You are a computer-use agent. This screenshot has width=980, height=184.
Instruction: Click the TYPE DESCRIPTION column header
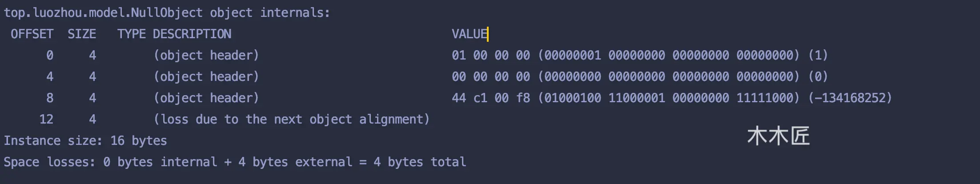(x=174, y=34)
